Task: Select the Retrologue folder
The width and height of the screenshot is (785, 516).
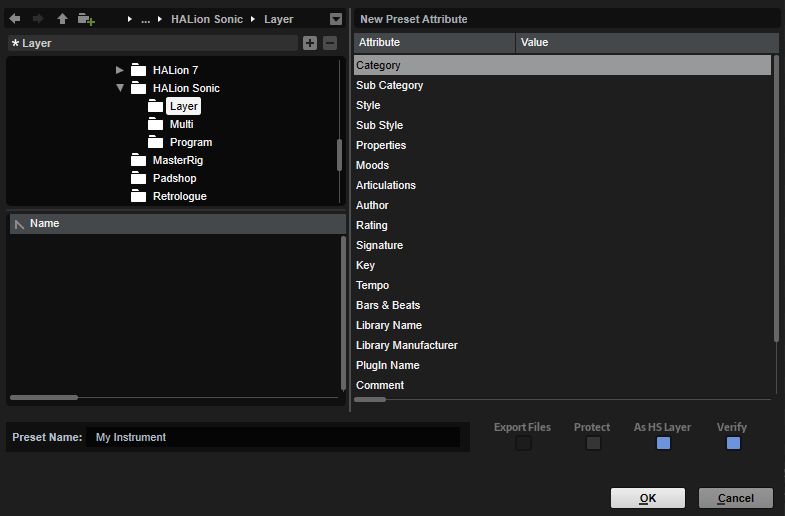Action: [x=179, y=196]
